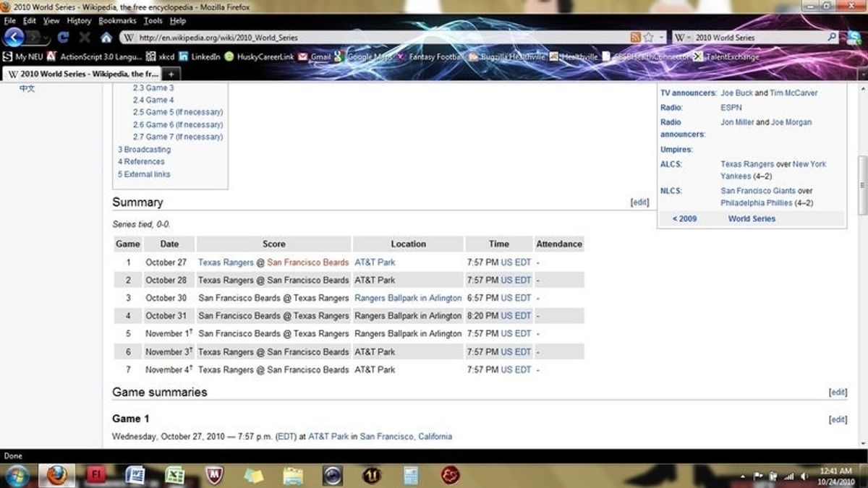Open the address bar history dropdown
Viewport: 868px width, 488px height.
click(661, 37)
